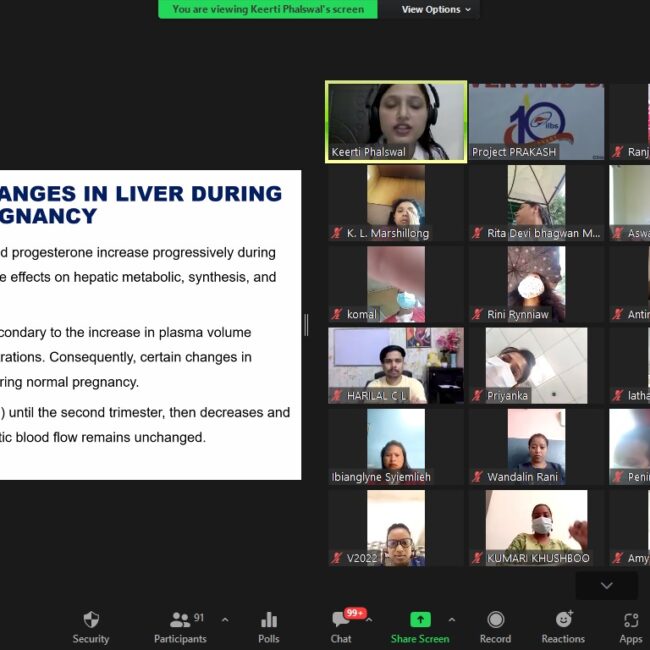The height and width of the screenshot is (650, 650).
Task: Click the green Share Screen icon
Action: [x=420, y=621]
